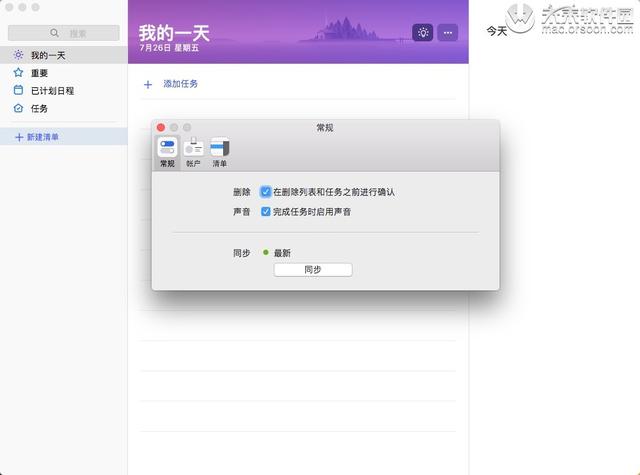Click the plus icon beside 添加任务
The height and width of the screenshot is (475, 640).
point(148,84)
